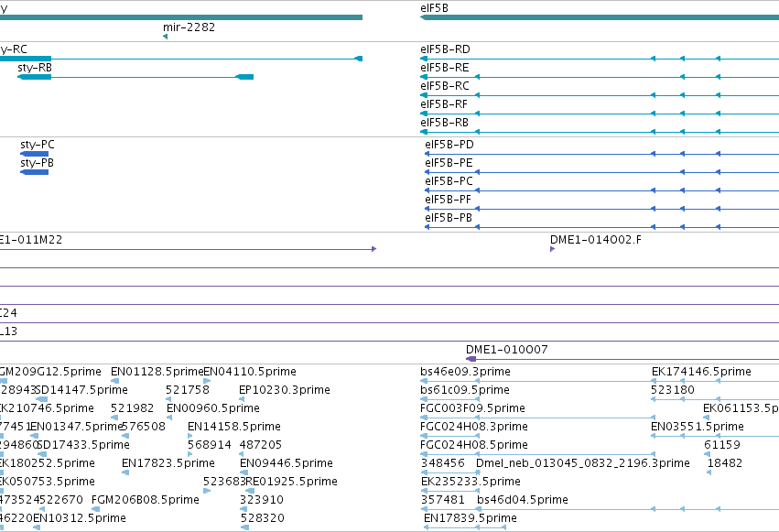Viewport: 779px width, 532px height.
Task: Click feature 521758
Action: pyautogui.click(x=188, y=390)
